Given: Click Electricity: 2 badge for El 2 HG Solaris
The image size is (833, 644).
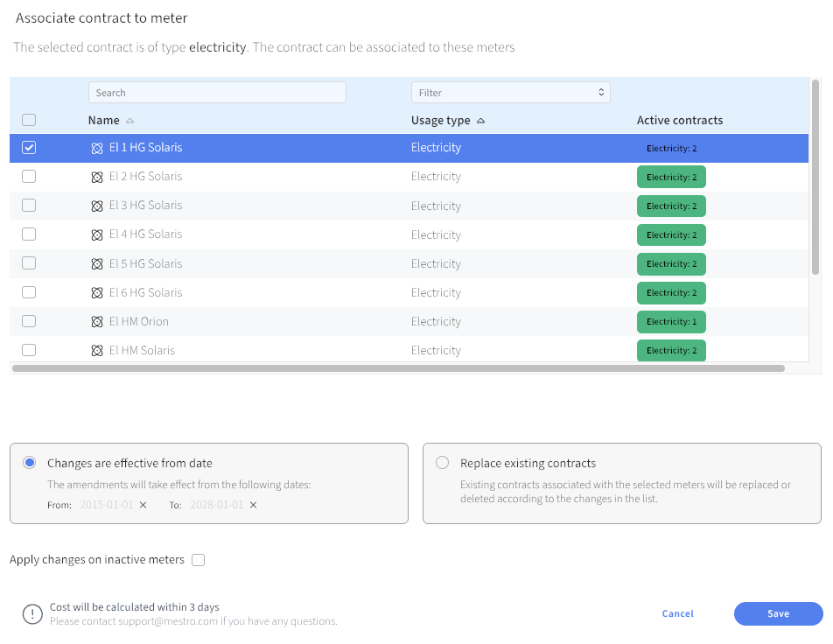Looking at the screenshot, I should click(x=671, y=177).
